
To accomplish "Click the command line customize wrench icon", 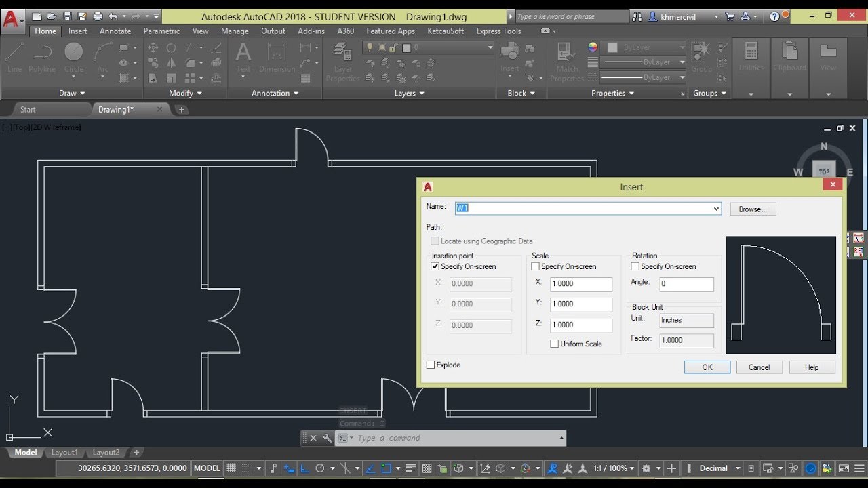I will [x=328, y=438].
